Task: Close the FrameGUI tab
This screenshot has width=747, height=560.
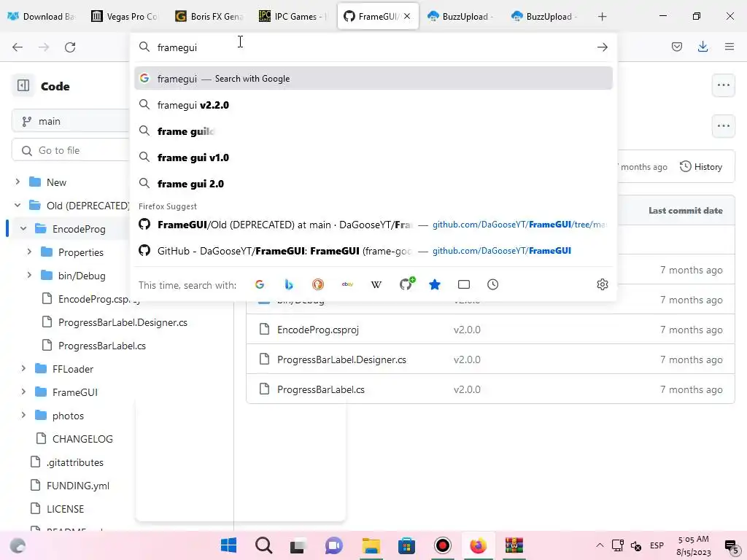Action: [x=407, y=16]
